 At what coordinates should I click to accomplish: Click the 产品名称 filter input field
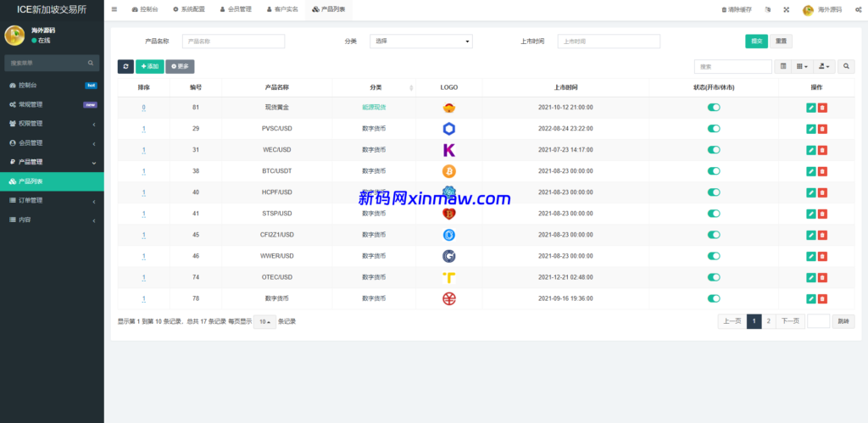pos(233,41)
